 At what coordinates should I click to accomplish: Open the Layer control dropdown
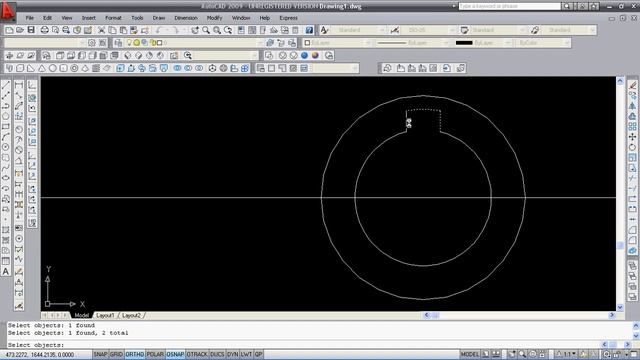point(260,43)
